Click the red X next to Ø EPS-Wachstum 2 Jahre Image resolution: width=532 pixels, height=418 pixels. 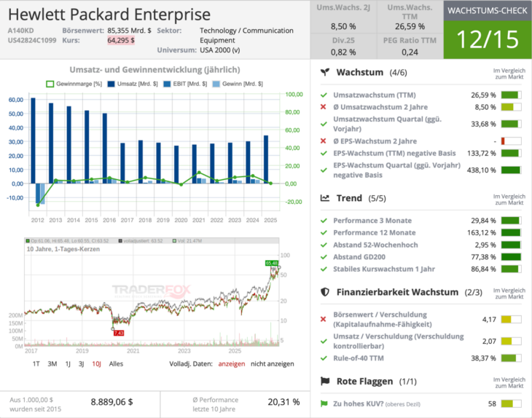323,141
